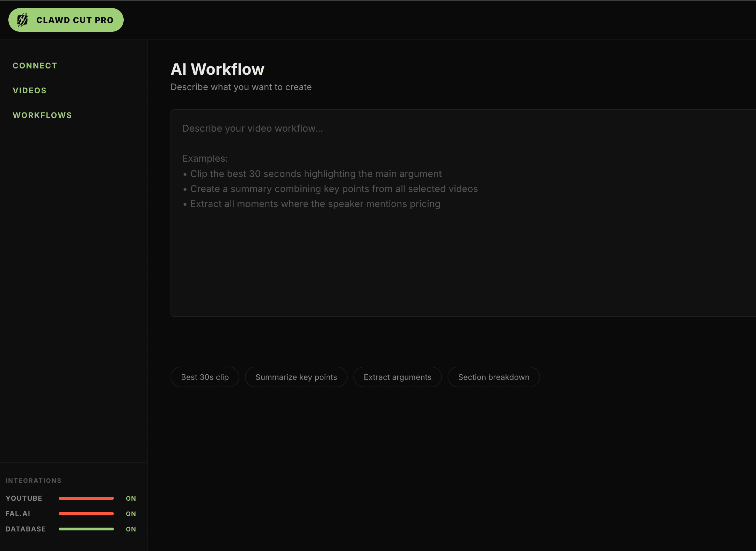Open the CONNECT section
Screen dimensions: 756x551
[35, 66]
